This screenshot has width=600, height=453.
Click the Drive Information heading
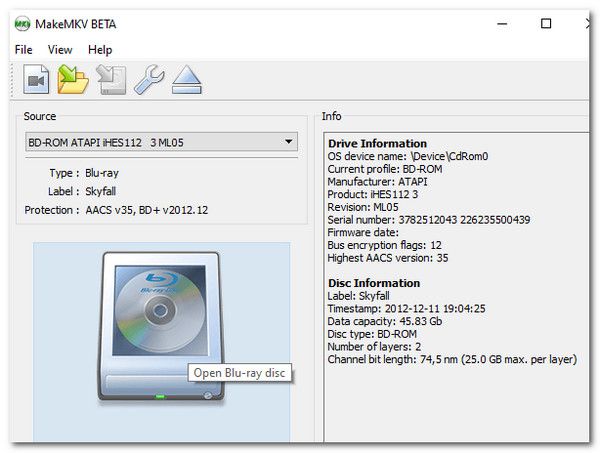[x=377, y=143]
